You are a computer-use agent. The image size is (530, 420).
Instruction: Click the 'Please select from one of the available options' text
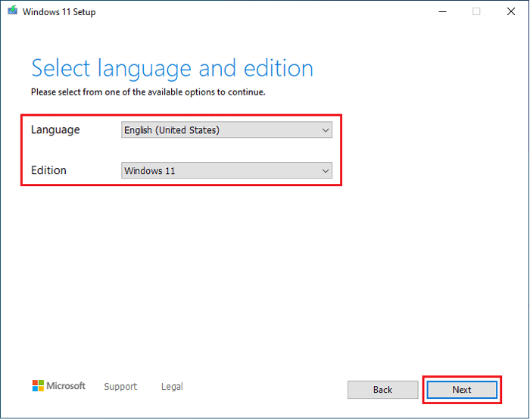148,92
